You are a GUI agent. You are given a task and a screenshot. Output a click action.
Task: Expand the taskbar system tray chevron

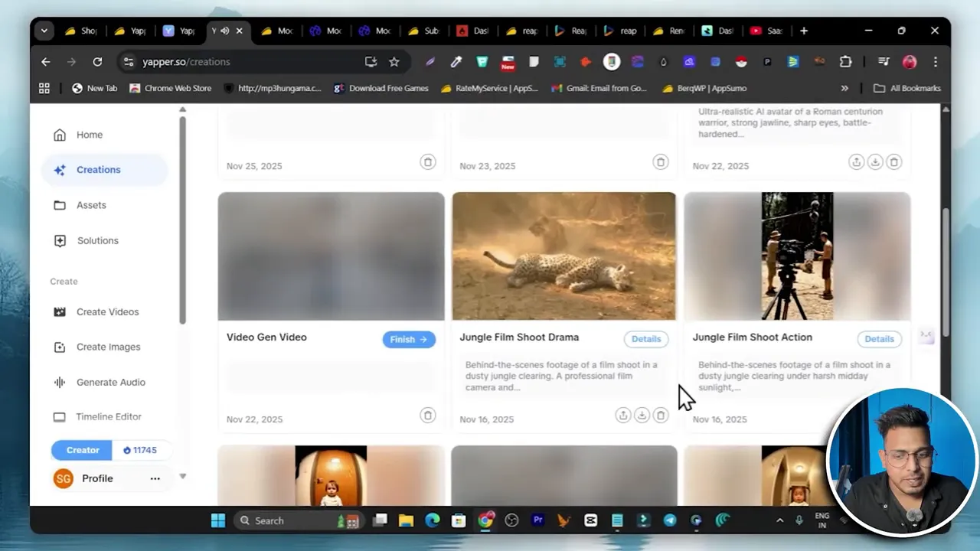pyautogui.click(x=779, y=520)
